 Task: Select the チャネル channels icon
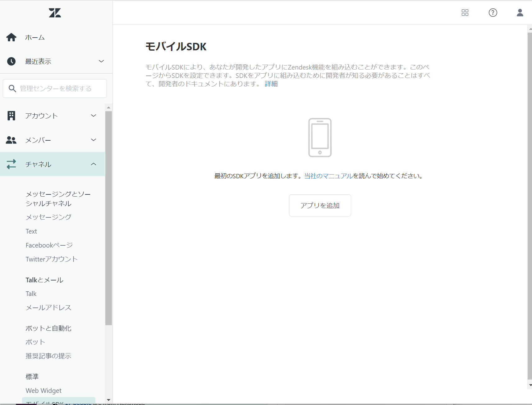(11, 164)
